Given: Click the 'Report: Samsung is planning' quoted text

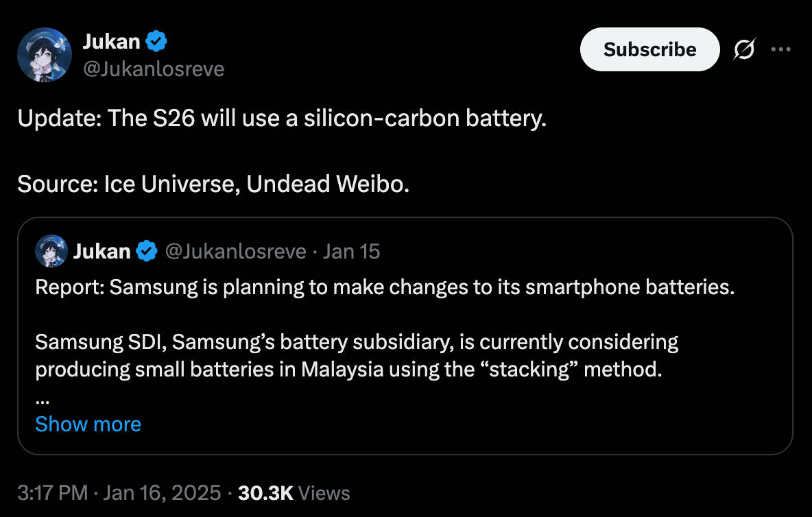Looking at the screenshot, I should pyautogui.click(x=385, y=287).
